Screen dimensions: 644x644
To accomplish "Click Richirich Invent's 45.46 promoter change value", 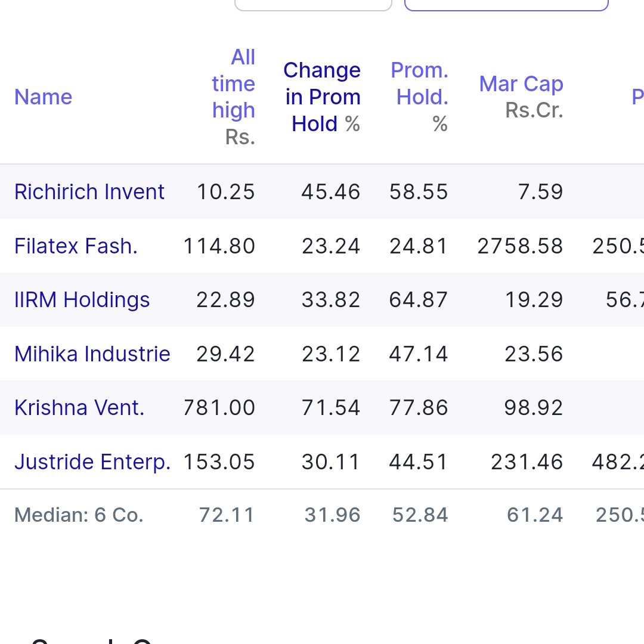I will [x=330, y=192].
